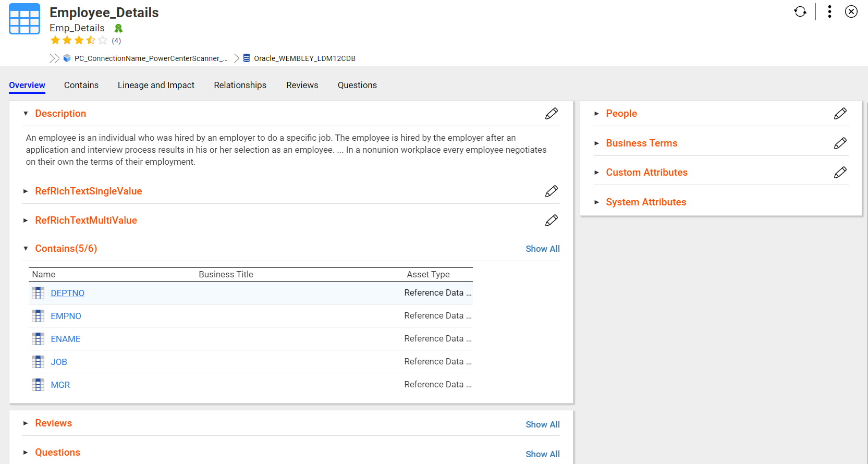868x464 pixels.
Task: Click the Oracle_WEMBLEY_LDM12CDB breadcrumb
Action: point(304,58)
